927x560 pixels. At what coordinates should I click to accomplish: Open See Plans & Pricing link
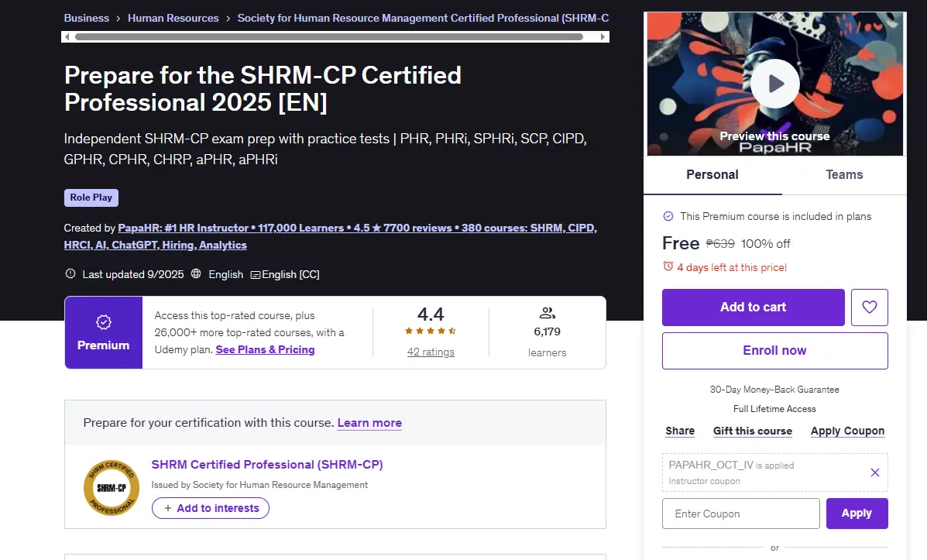(265, 349)
